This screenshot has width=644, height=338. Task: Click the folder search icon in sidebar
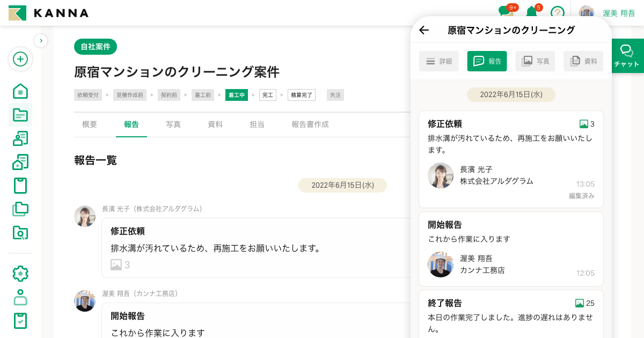[x=20, y=233]
